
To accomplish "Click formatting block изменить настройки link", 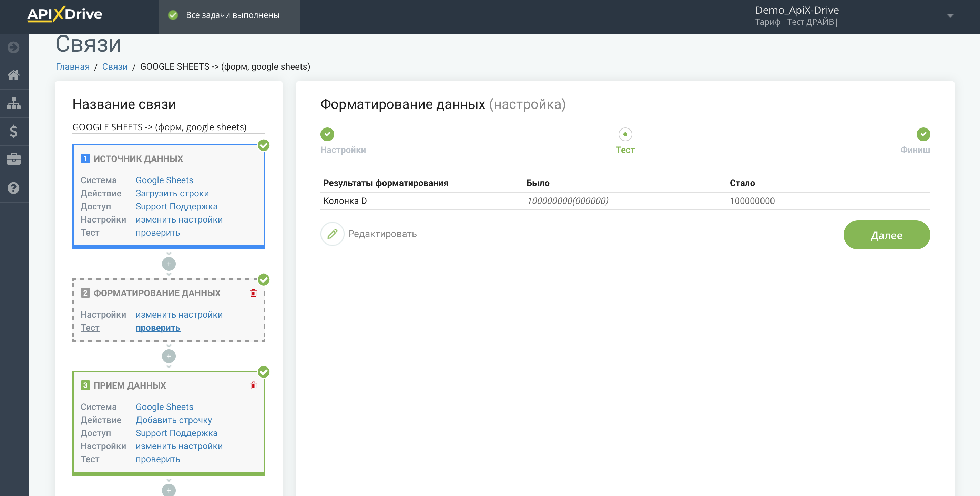I will click(x=179, y=314).
